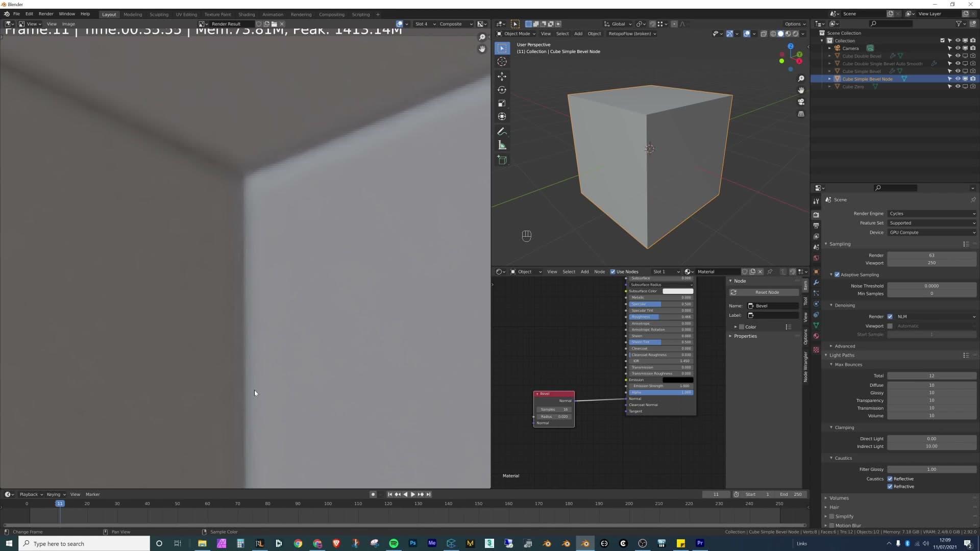Select the Annotate tool

pyautogui.click(x=502, y=132)
